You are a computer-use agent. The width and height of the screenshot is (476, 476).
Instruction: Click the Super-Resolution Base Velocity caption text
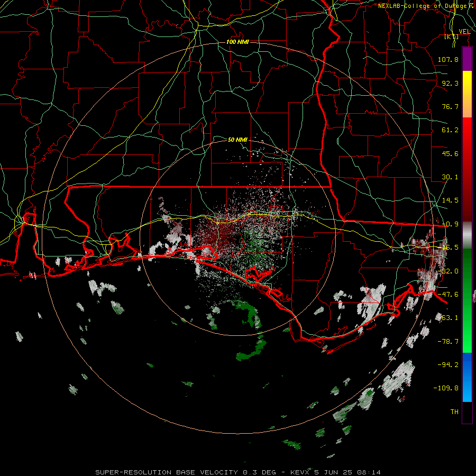(238, 472)
